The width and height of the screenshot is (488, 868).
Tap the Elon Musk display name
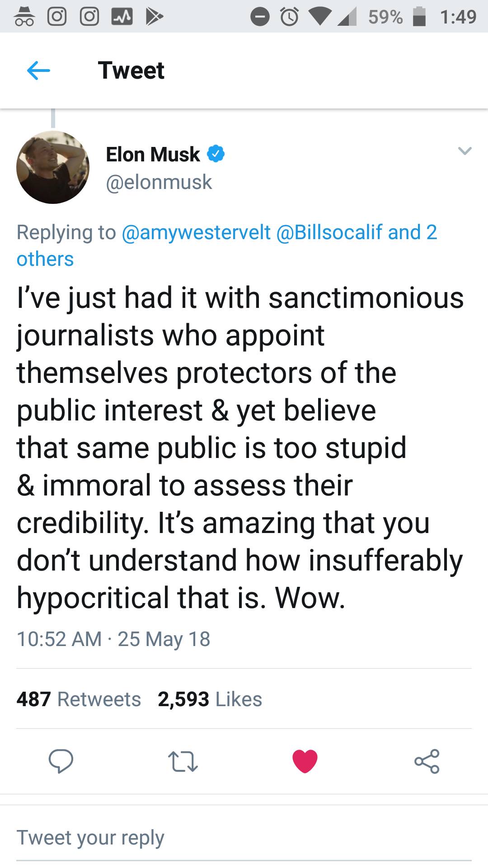153,154
